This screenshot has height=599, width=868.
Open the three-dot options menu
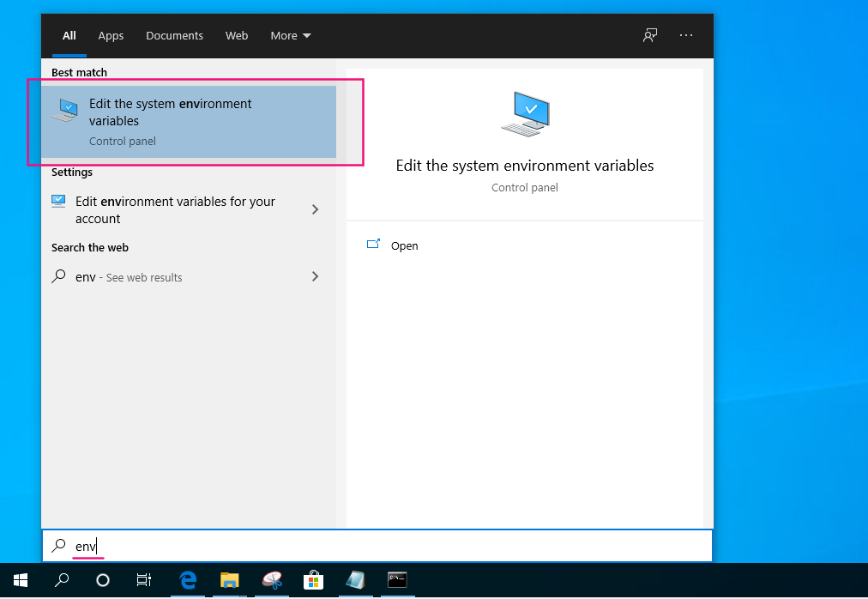point(686,35)
